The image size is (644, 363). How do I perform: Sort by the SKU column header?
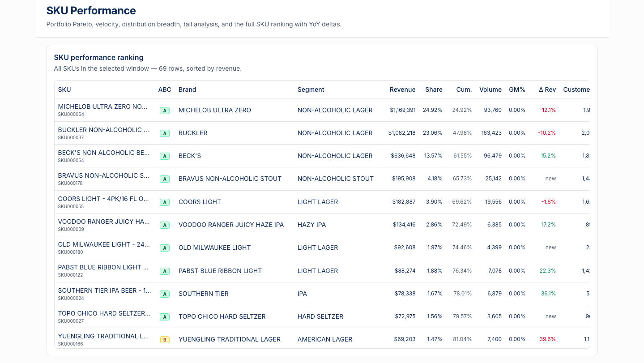pyautogui.click(x=64, y=90)
